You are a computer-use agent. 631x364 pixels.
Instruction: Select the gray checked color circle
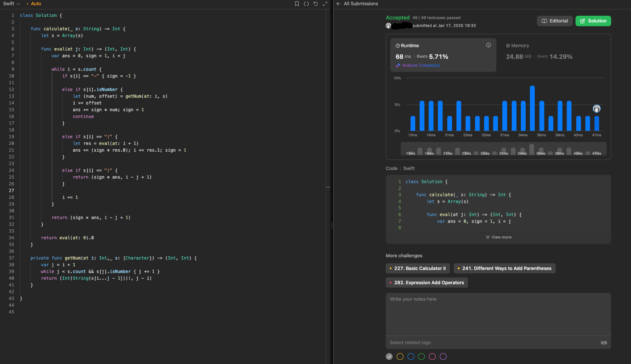[389, 357]
